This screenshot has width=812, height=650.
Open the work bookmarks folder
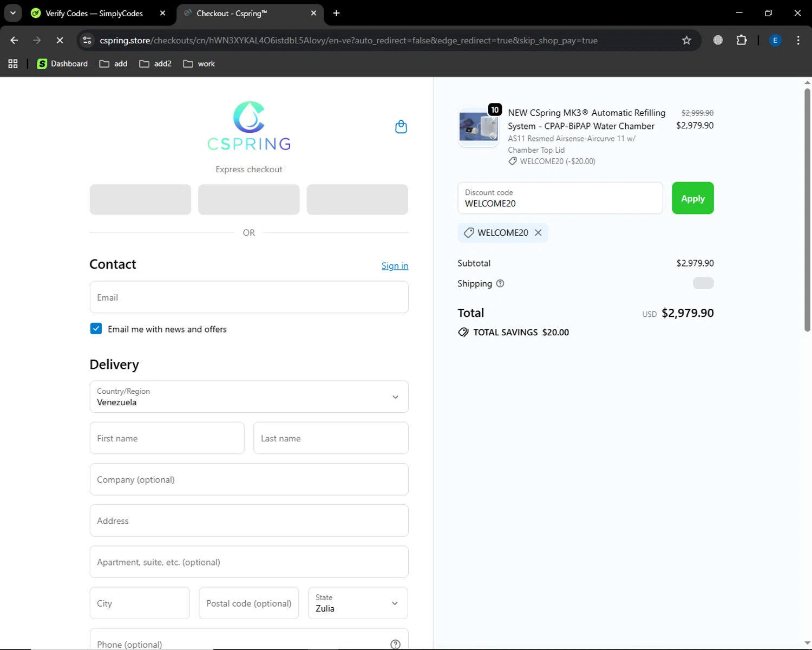199,64
